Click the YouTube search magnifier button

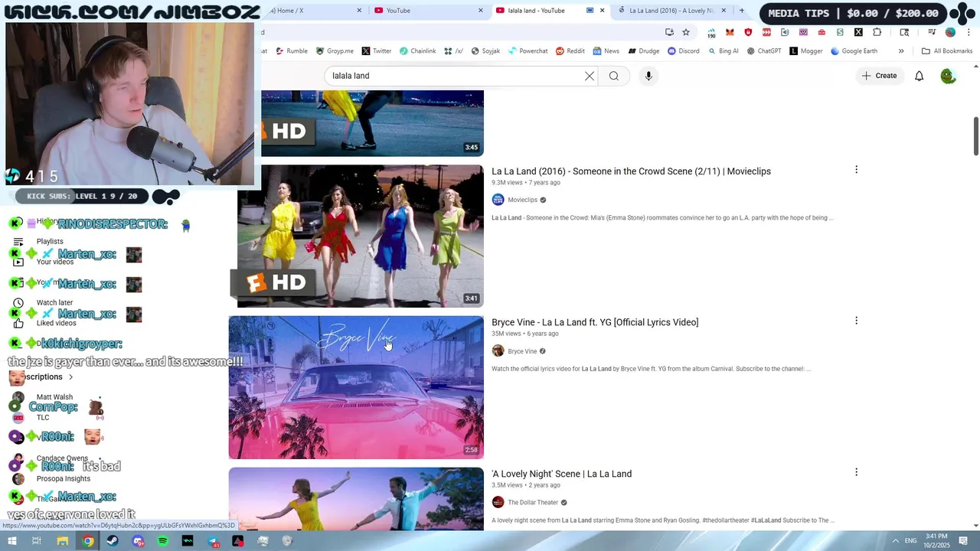click(613, 76)
